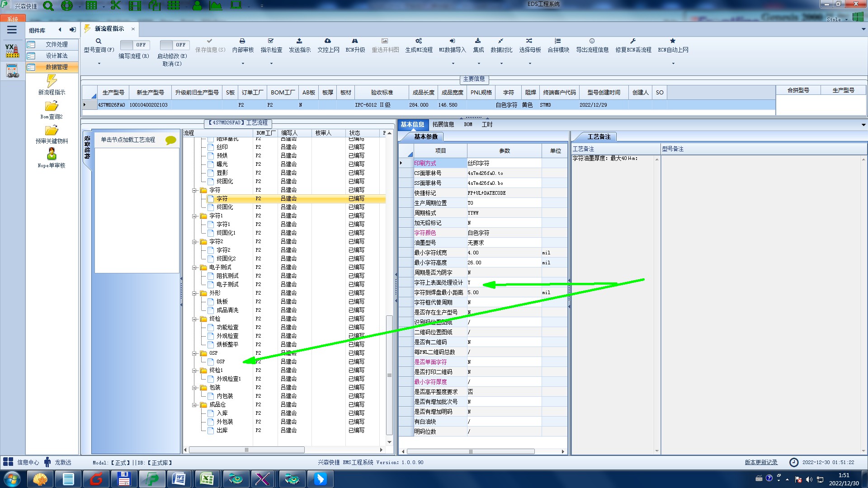Viewport: 868px width, 488px height.
Task: Click the Windows Start button
Action: click(x=12, y=479)
